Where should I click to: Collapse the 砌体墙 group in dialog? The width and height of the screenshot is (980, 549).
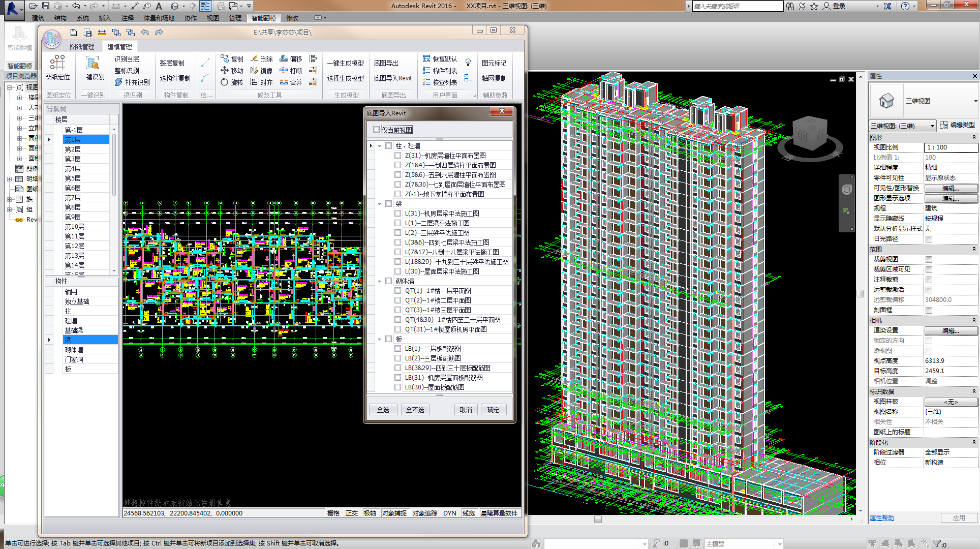click(x=380, y=281)
